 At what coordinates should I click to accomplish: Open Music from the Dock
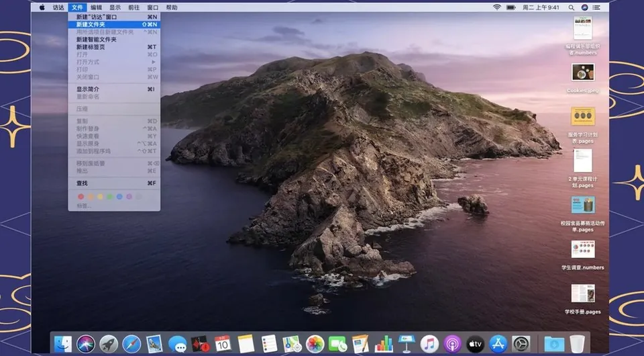[429, 344]
